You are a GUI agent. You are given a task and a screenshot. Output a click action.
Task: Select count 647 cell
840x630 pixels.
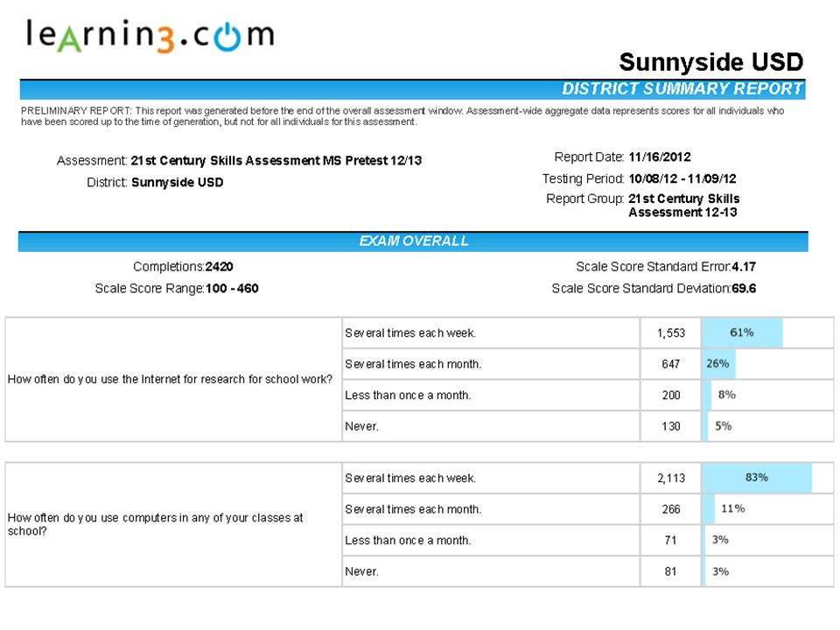point(671,364)
